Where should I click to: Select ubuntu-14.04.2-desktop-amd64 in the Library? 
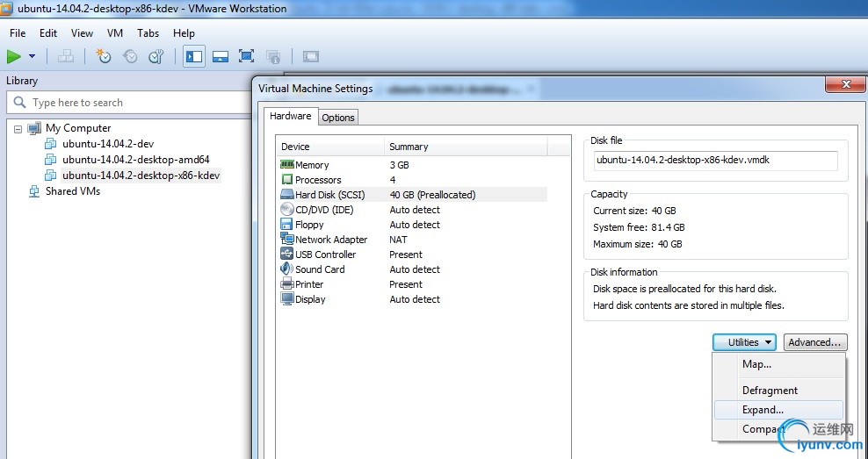135,160
